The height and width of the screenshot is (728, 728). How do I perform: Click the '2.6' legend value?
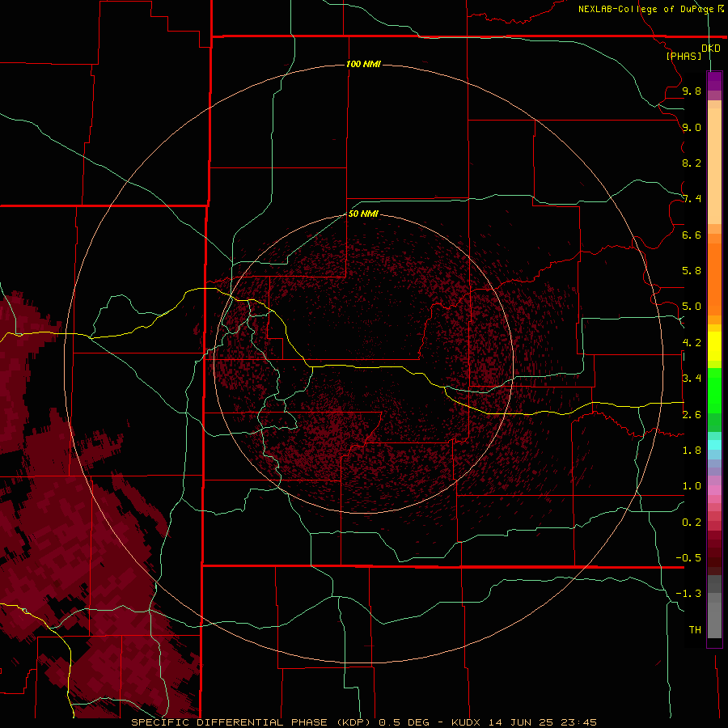692,414
